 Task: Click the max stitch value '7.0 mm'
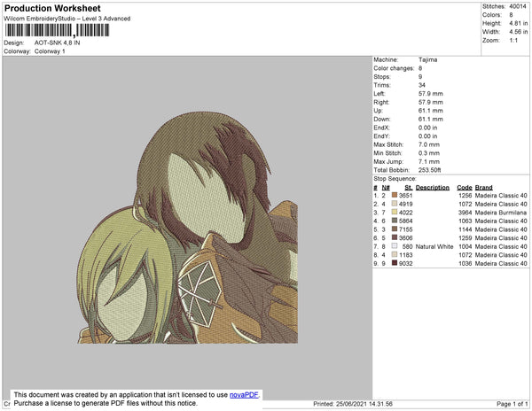[x=429, y=144]
